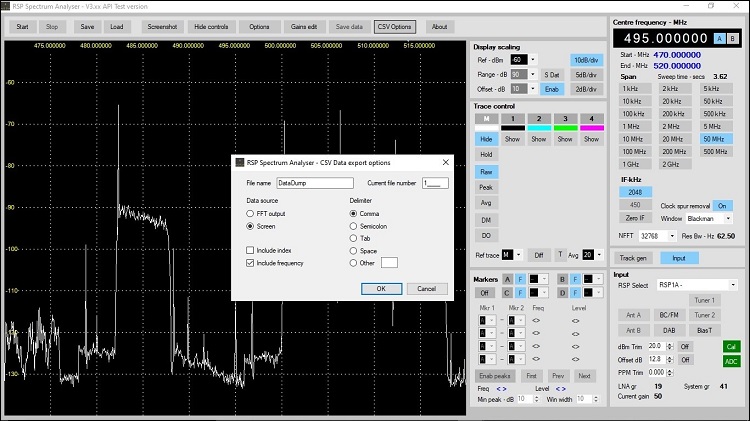Click the magenta trace 4 color bar
This screenshot has height=421, width=750.
point(592,128)
